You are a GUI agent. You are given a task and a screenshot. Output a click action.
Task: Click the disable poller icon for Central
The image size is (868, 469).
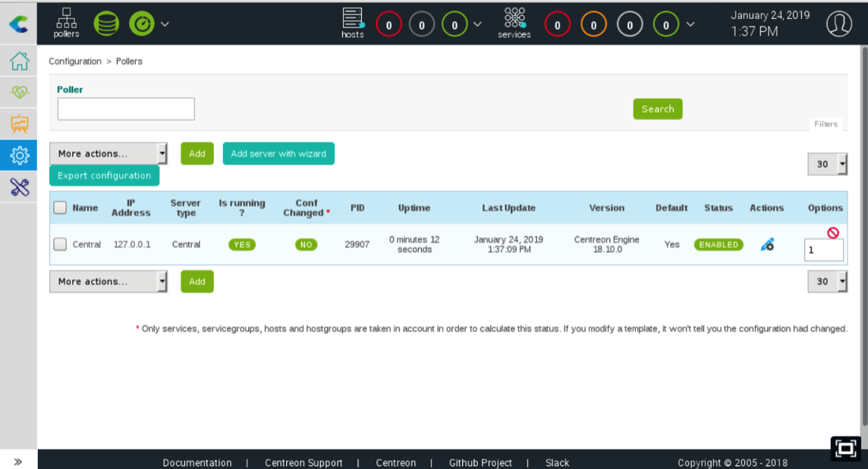click(x=833, y=232)
